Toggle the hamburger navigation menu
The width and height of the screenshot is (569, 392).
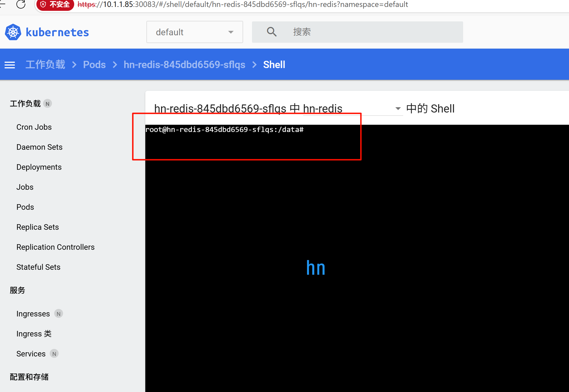point(10,65)
